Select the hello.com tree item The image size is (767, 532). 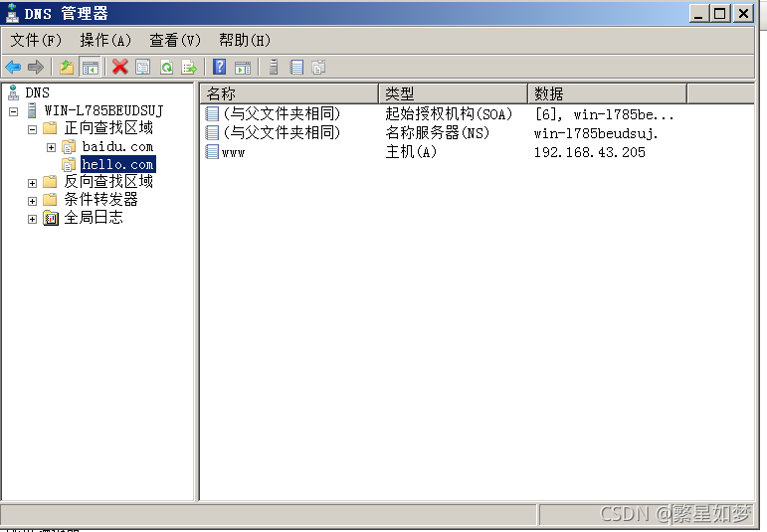tap(118, 164)
